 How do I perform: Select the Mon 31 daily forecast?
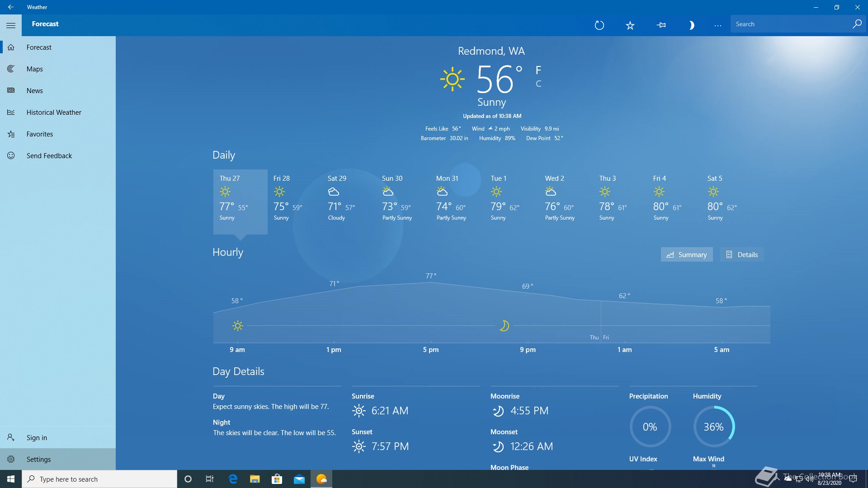point(458,202)
